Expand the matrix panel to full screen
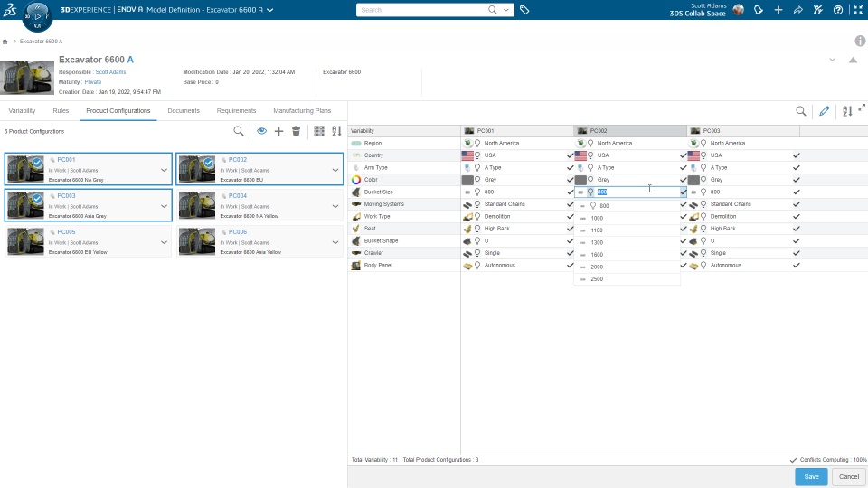The height and width of the screenshot is (488, 868). point(862,108)
